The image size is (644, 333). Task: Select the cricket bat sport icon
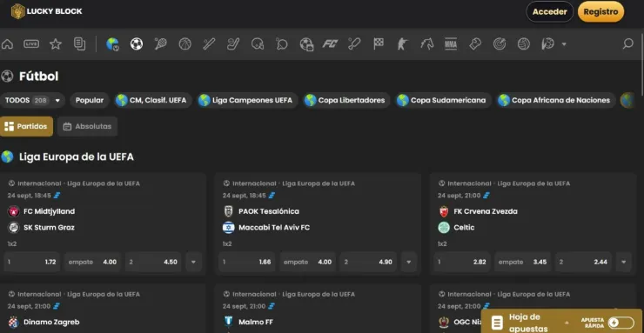click(354, 43)
